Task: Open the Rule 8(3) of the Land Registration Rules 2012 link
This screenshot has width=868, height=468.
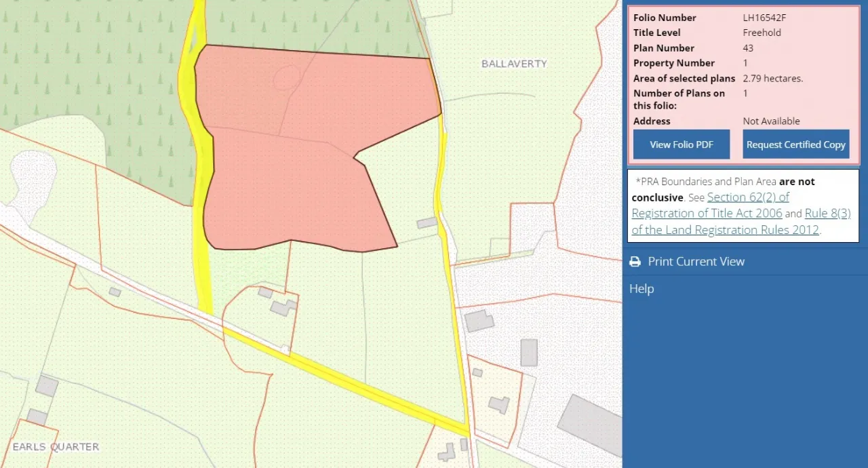Action: pyautogui.click(x=725, y=229)
